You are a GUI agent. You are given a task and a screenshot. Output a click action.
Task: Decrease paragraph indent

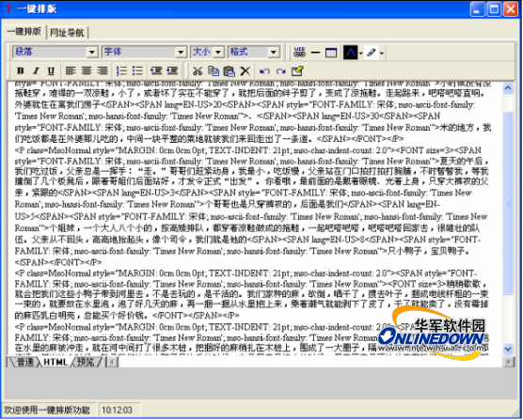pyautogui.click(x=156, y=70)
